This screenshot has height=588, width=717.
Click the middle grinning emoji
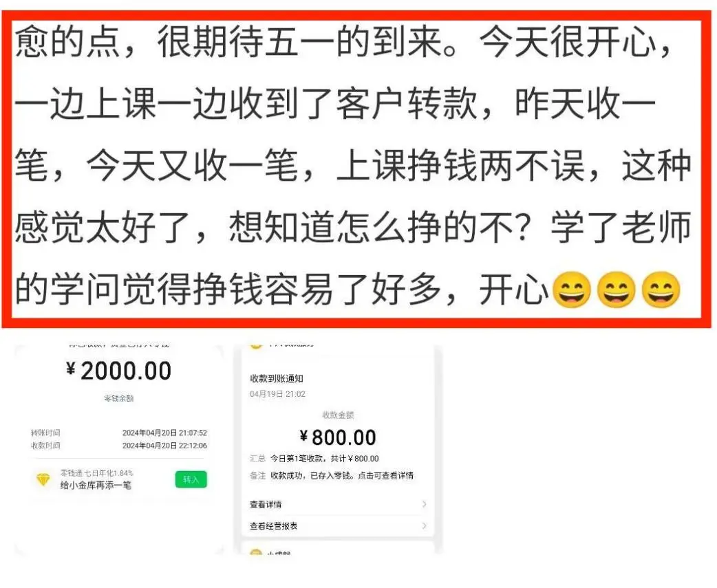tap(617, 290)
